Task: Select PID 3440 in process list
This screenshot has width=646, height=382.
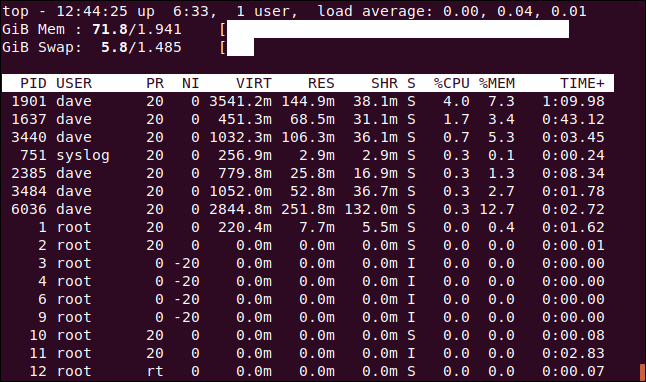Action: [x=29, y=137]
